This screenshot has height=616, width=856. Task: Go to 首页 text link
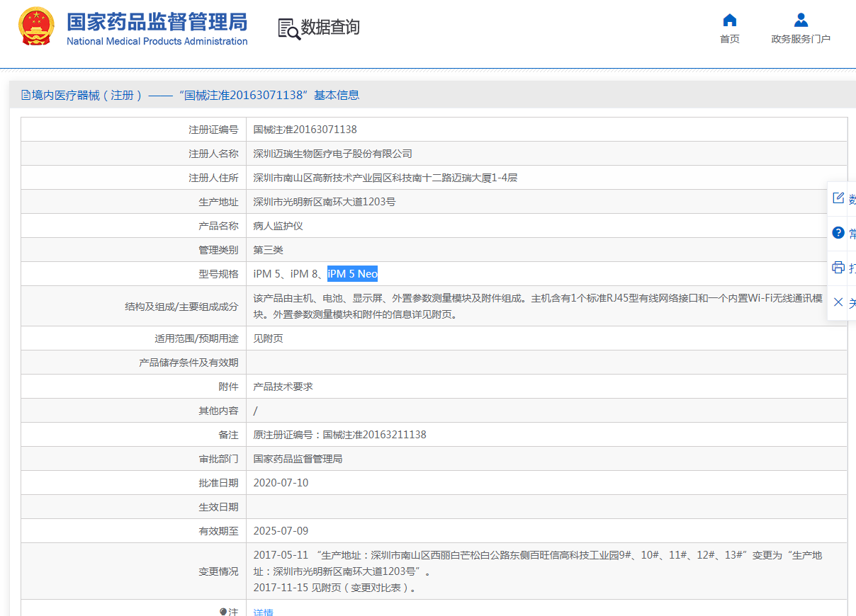point(730,39)
